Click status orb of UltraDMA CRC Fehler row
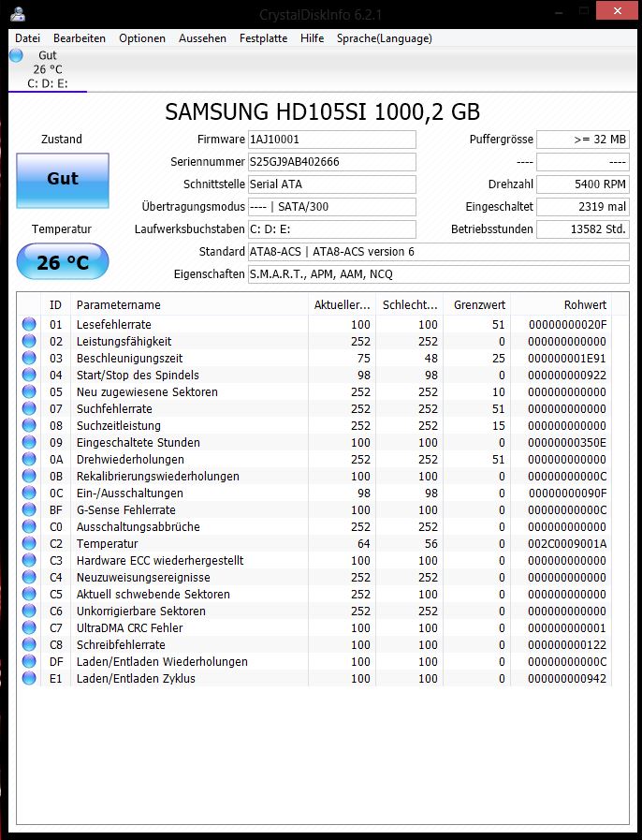 29,627
